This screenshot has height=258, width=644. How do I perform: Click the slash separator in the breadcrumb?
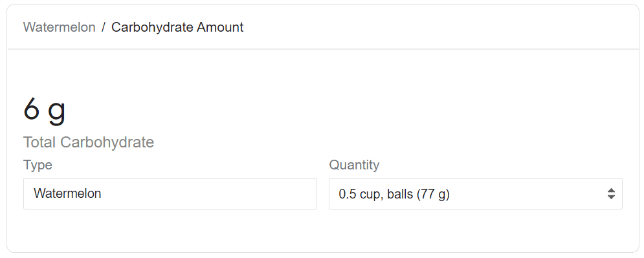(x=104, y=27)
